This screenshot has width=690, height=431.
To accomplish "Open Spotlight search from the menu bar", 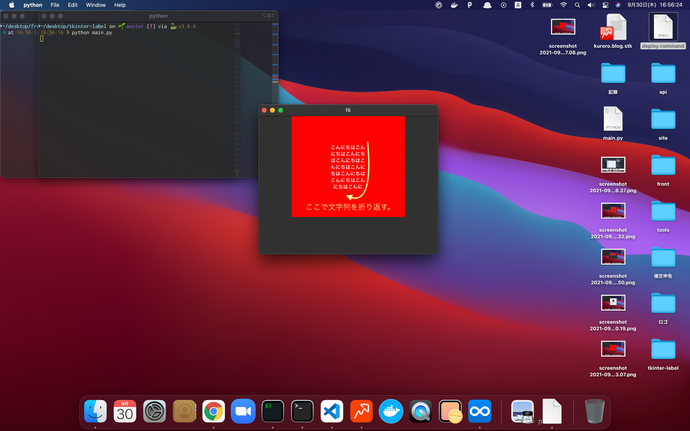I will click(x=577, y=5).
